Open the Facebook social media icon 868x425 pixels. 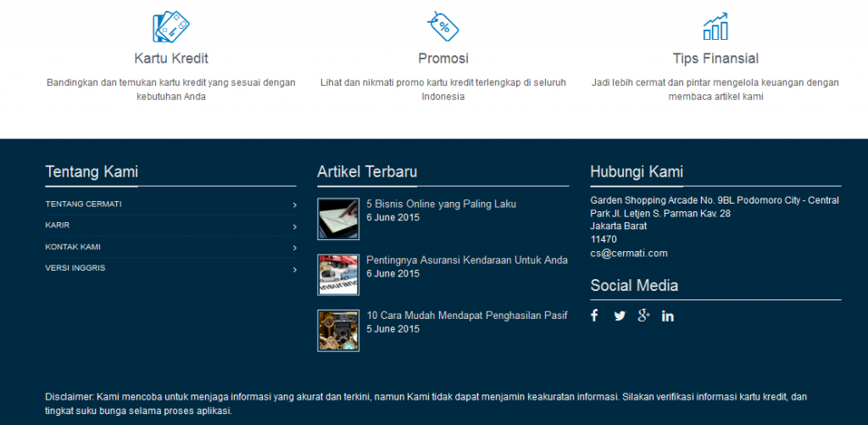pyautogui.click(x=594, y=316)
